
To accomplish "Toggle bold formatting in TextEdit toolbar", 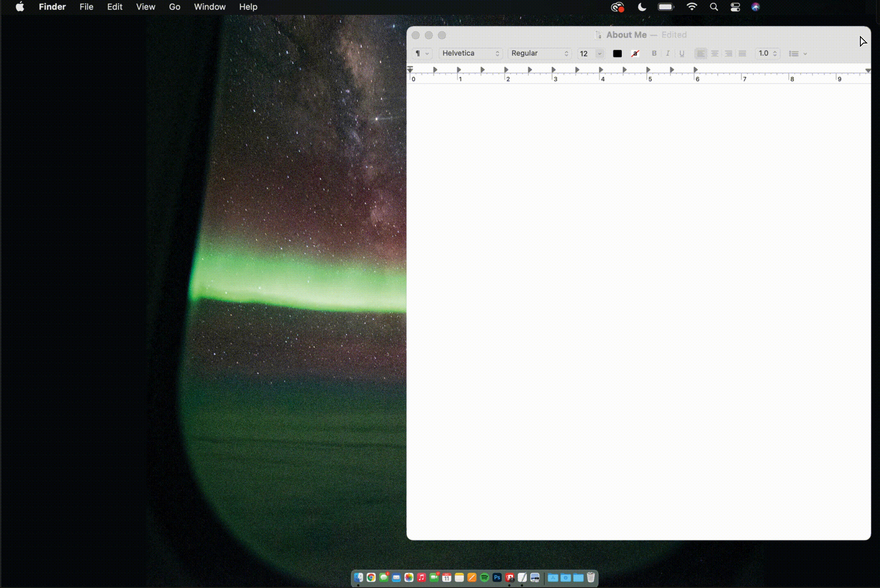I will point(654,53).
